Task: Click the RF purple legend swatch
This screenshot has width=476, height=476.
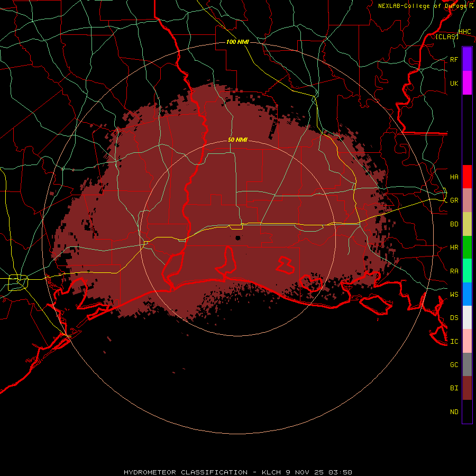Action: [x=467, y=59]
